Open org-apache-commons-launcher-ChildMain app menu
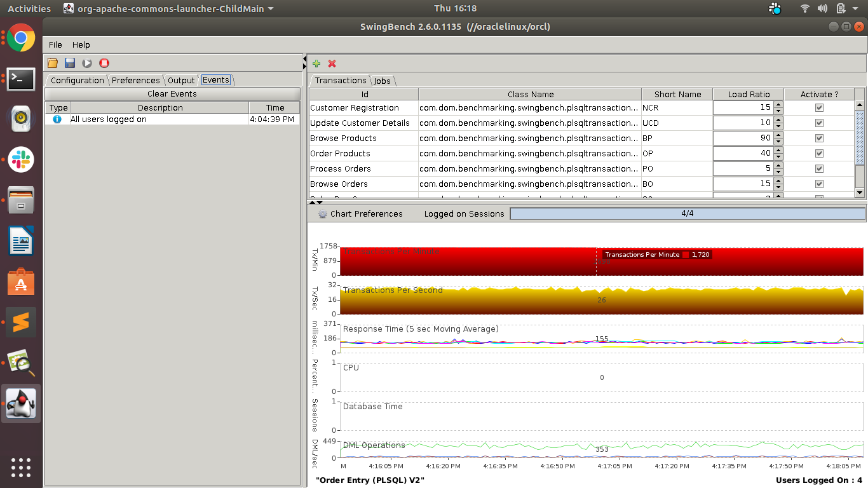Image resolution: width=868 pixels, height=488 pixels. pyautogui.click(x=169, y=8)
